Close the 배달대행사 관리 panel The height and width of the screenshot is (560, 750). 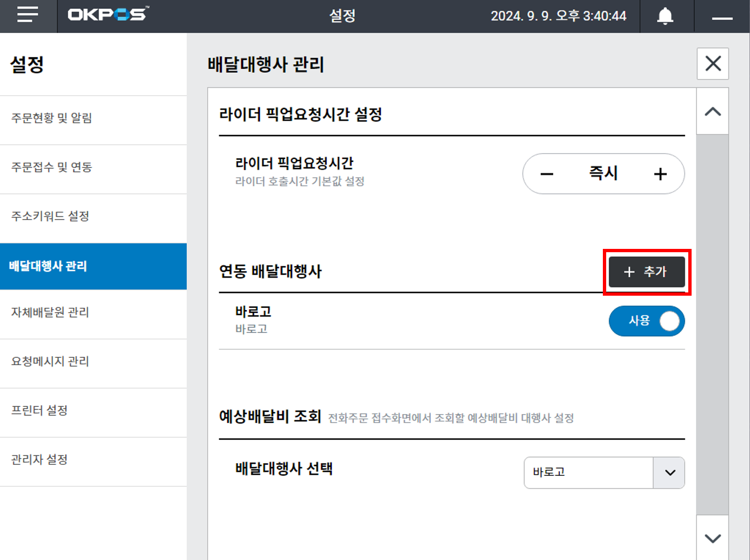pyautogui.click(x=713, y=64)
